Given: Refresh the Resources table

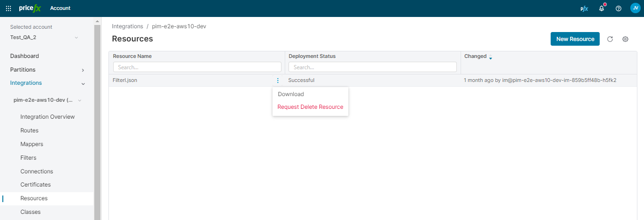Looking at the screenshot, I should (610, 39).
